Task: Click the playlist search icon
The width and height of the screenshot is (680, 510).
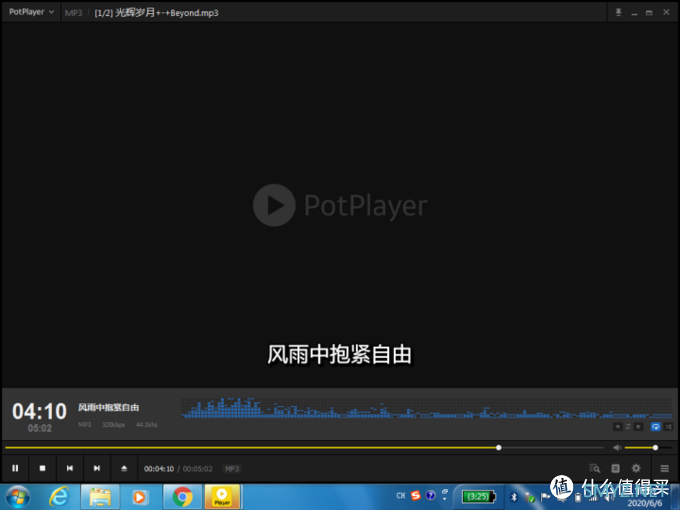Action: pos(595,468)
